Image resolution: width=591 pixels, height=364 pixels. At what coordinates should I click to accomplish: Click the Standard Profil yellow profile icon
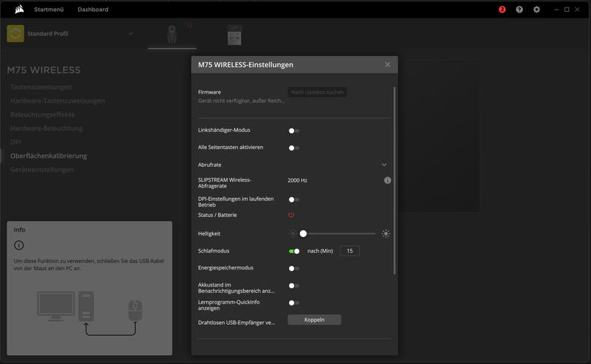(x=16, y=33)
